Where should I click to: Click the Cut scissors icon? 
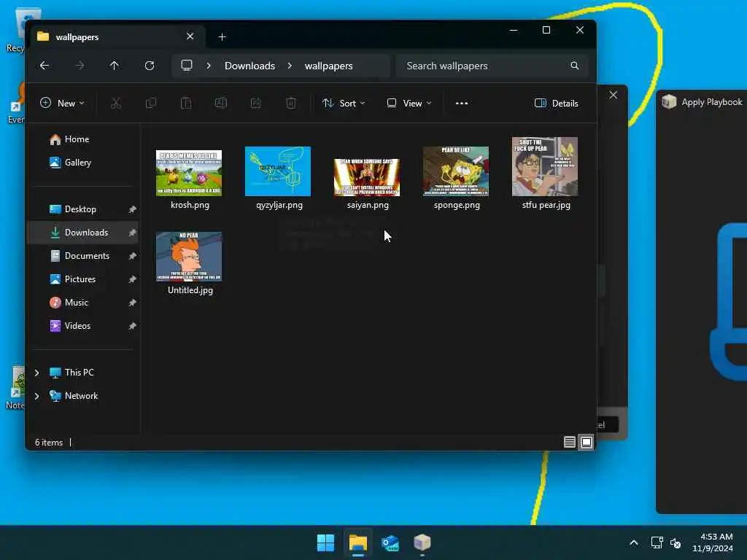pos(116,103)
